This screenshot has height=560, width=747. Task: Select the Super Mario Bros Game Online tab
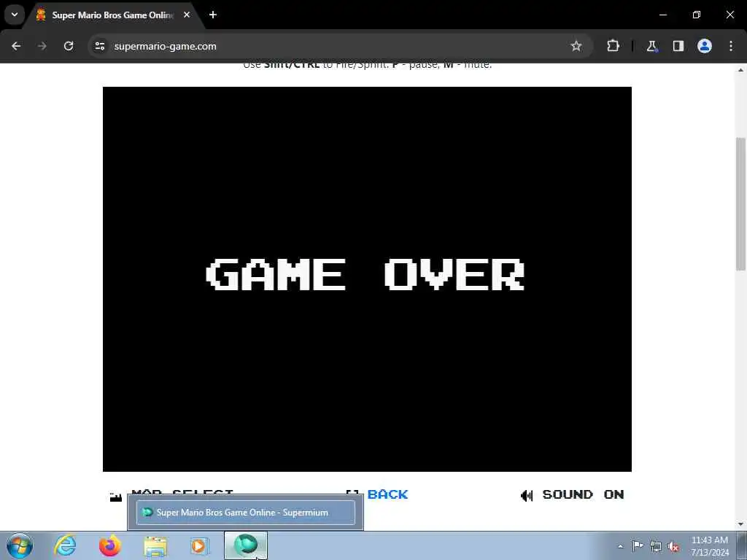tap(112, 15)
